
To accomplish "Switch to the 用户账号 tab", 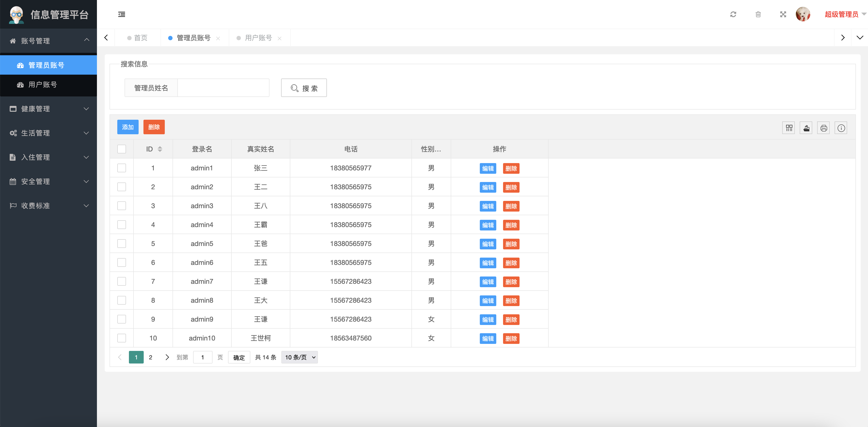I will coord(258,38).
